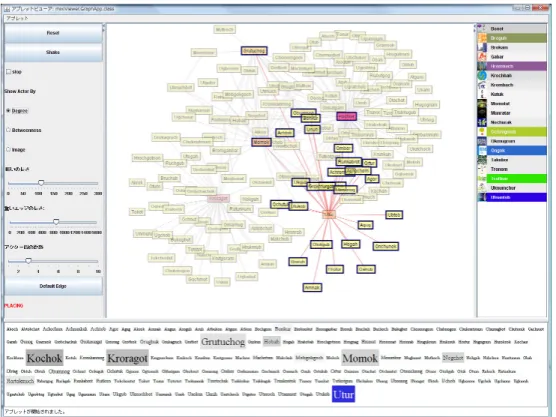This screenshot has width=556, height=417.
Task: Click the Reset button
Action: pyautogui.click(x=53, y=33)
